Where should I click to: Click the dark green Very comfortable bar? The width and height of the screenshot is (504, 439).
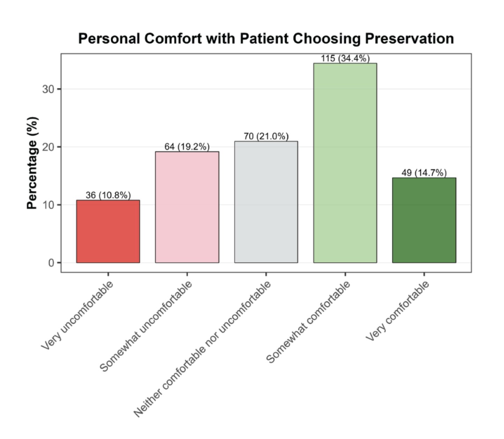(424, 220)
